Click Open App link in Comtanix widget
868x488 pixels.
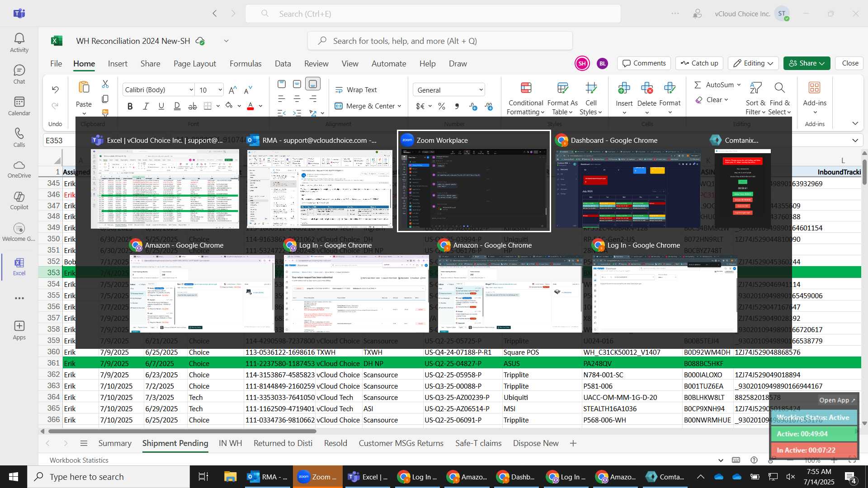click(837, 400)
